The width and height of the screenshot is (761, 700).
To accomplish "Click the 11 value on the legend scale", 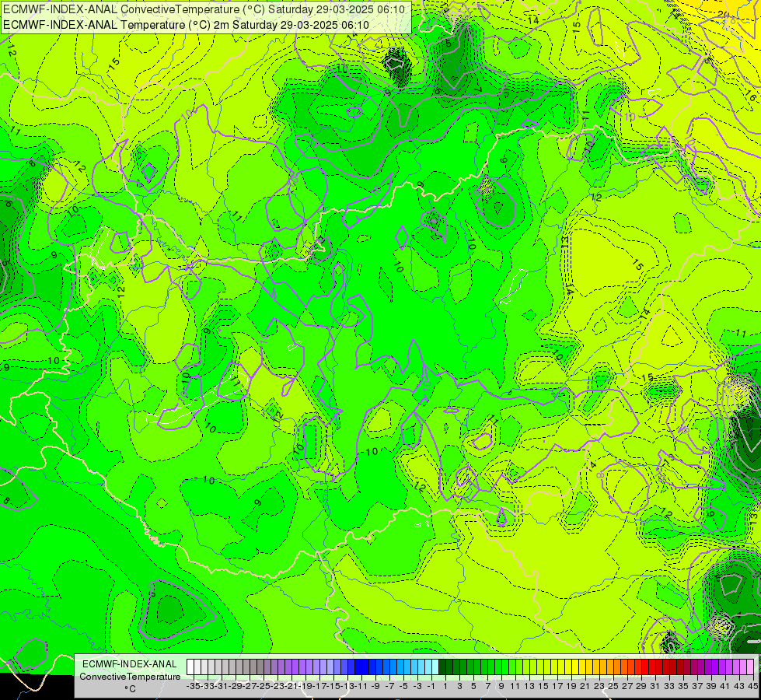I will click(x=515, y=686).
